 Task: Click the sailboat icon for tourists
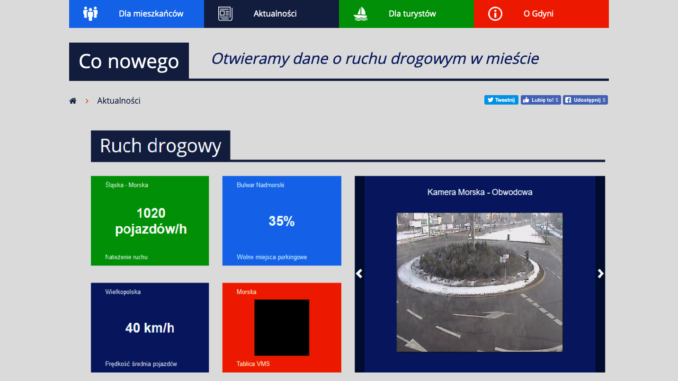360,14
